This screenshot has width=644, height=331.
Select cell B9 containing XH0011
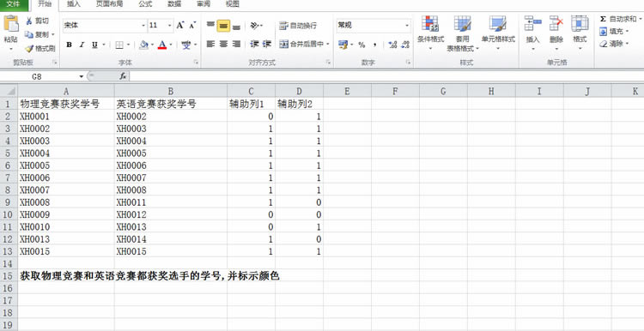point(171,202)
